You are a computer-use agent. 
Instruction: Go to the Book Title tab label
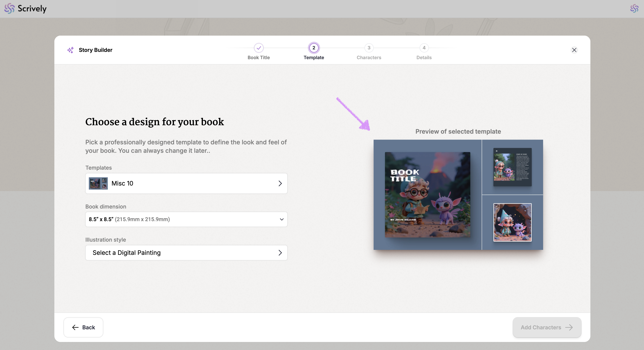pyautogui.click(x=258, y=57)
